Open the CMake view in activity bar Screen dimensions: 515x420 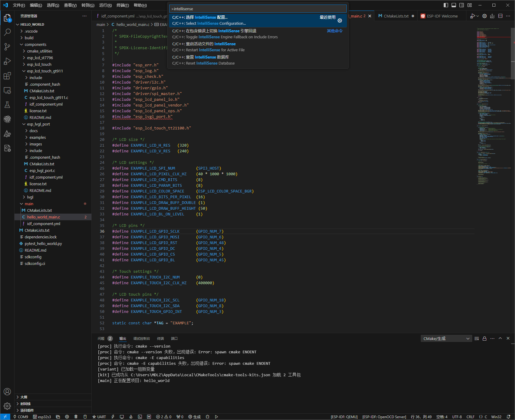7,134
